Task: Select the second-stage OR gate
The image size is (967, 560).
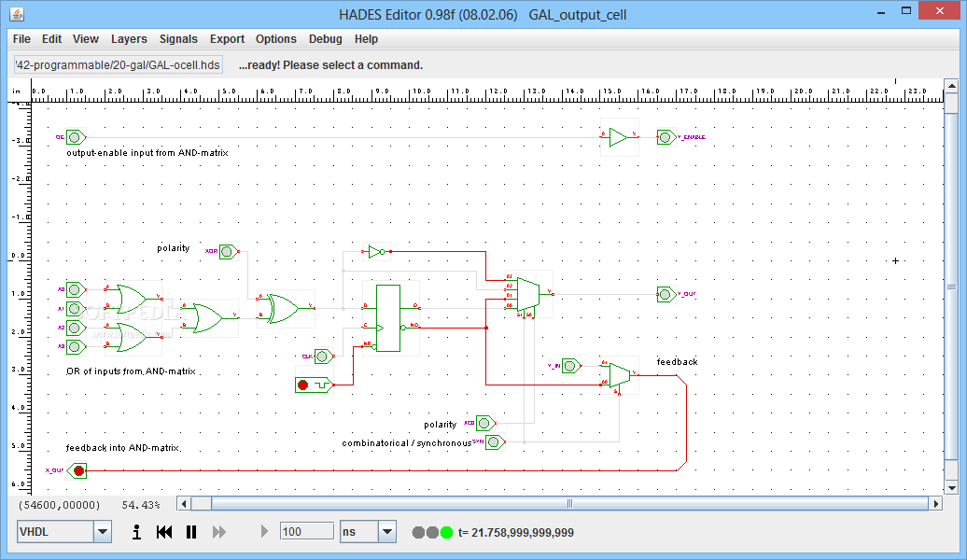Action: [208, 317]
